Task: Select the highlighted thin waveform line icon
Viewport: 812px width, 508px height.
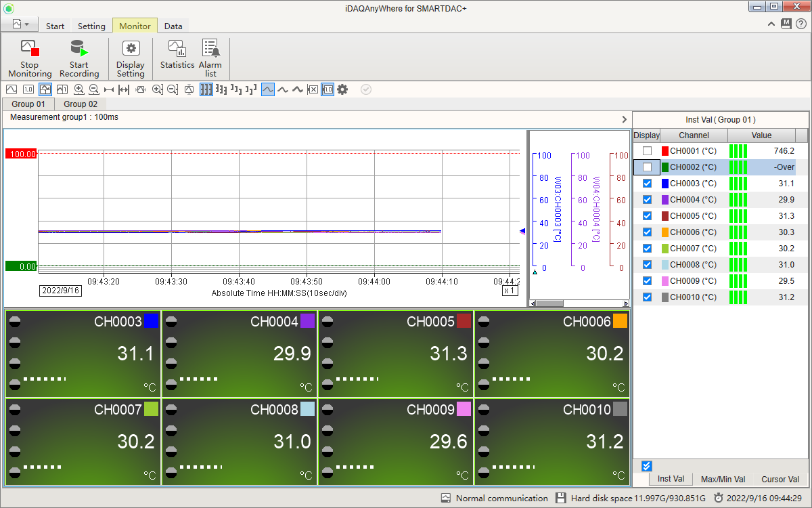Action: (x=268, y=89)
